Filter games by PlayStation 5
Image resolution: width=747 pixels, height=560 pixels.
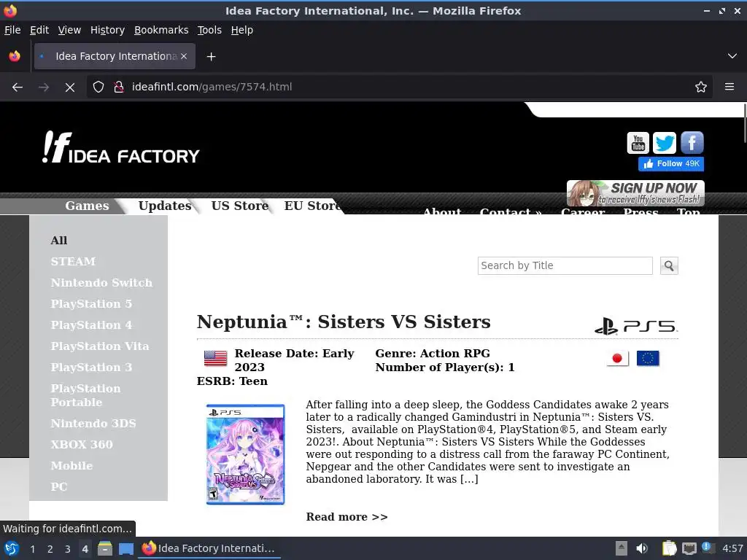point(91,304)
